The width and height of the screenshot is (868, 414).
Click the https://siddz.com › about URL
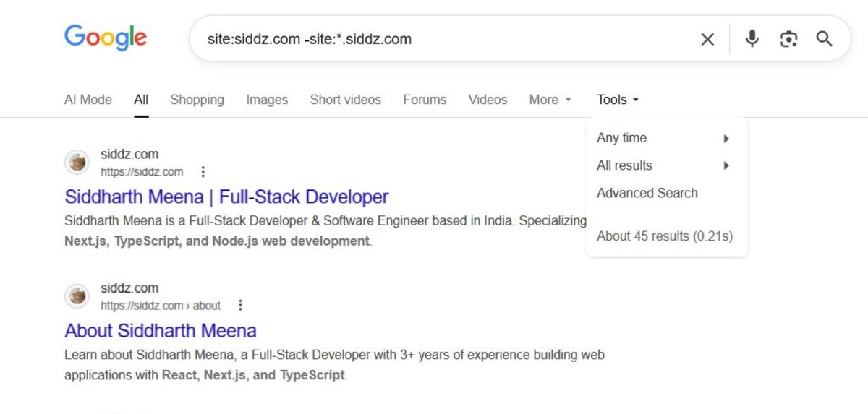tap(161, 306)
